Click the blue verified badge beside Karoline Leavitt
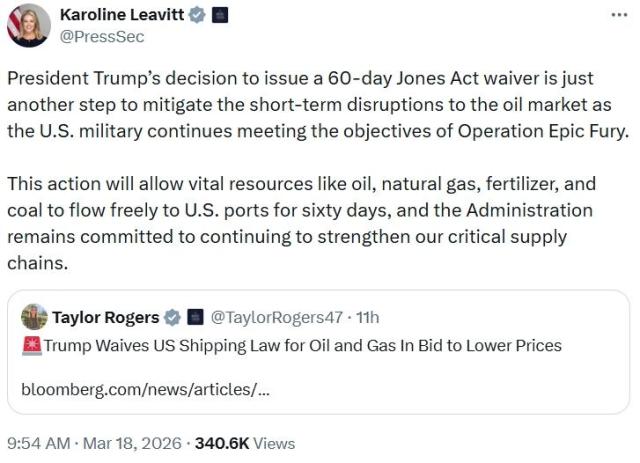The width and height of the screenshot is (640, 463). 199,15
